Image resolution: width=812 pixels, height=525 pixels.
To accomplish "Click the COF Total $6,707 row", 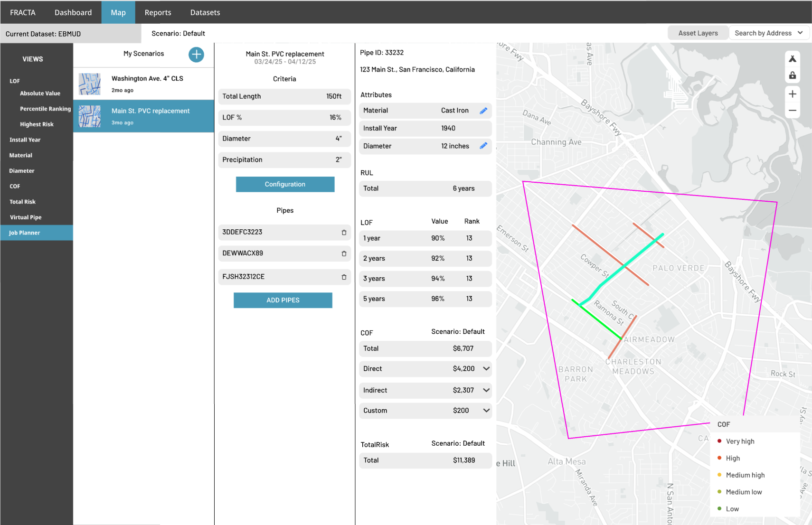I will tap(425, 349).
